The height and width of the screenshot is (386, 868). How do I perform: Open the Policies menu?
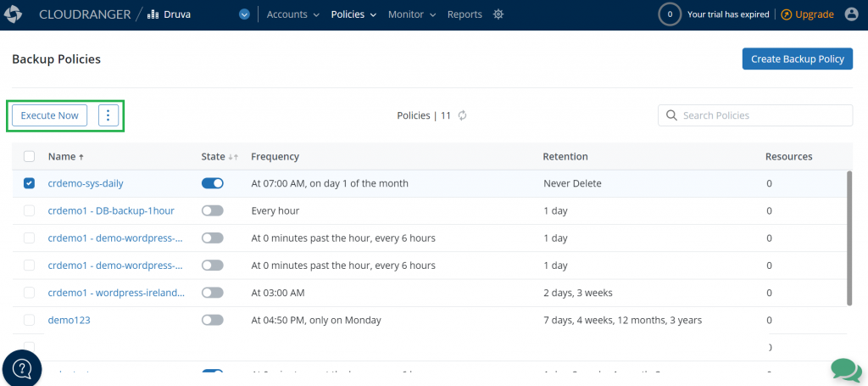point(353,15)
